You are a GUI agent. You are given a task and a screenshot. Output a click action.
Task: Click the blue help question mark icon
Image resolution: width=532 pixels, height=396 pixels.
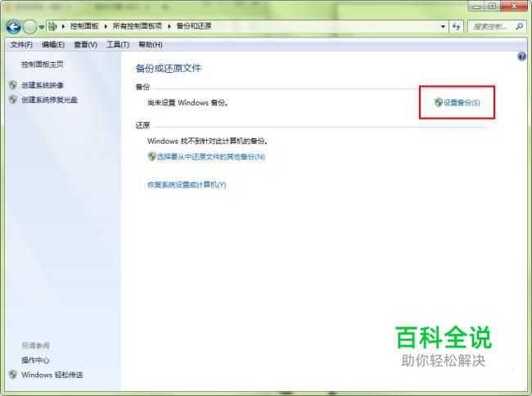coord(522,56)
